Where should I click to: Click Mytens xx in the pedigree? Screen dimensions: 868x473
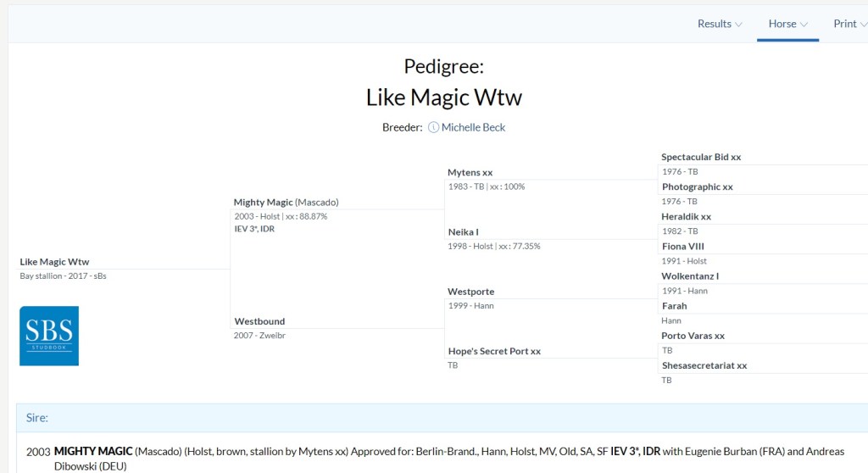pos(470,173)
